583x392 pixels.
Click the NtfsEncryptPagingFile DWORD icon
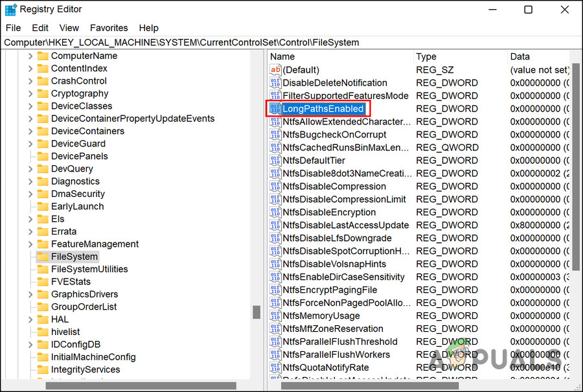[275, 290]
